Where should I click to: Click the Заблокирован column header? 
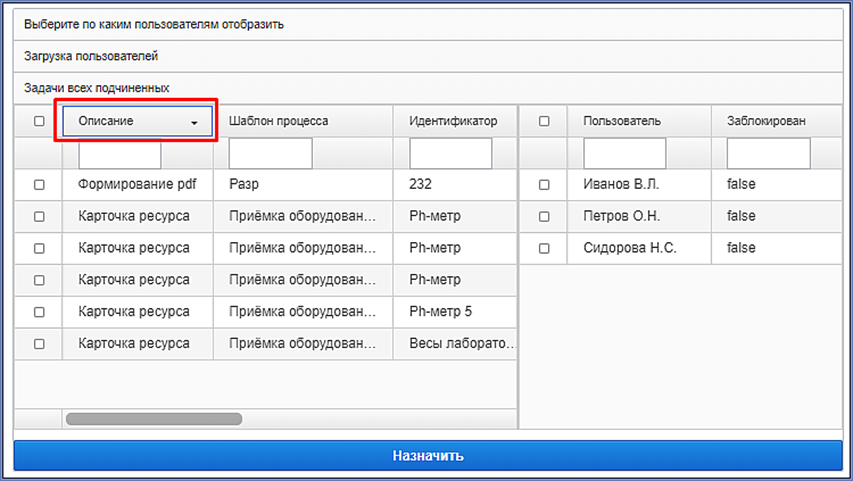(777, 121)
